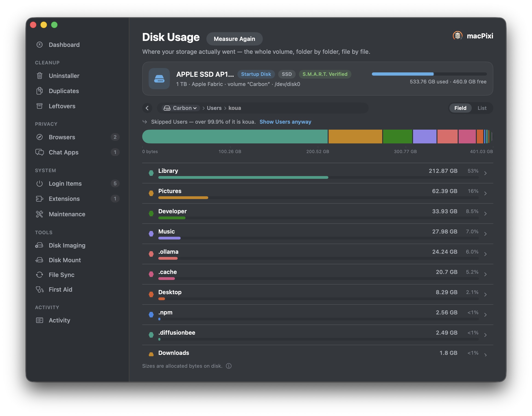532x416 pixels.
Task: Click the Duplicates documents icon
Action: (x=40, y=91)
